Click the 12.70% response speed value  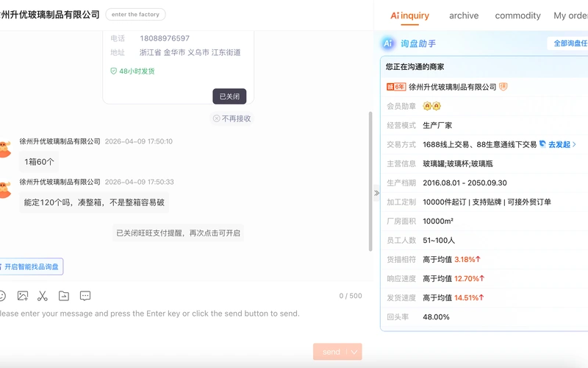469,279
